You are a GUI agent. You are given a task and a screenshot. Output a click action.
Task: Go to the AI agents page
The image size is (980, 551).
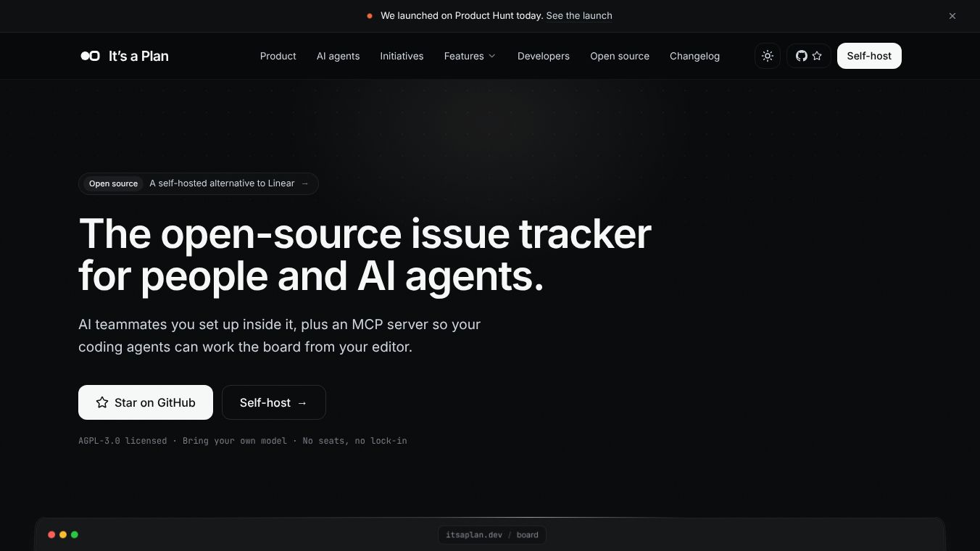(338, 56)
